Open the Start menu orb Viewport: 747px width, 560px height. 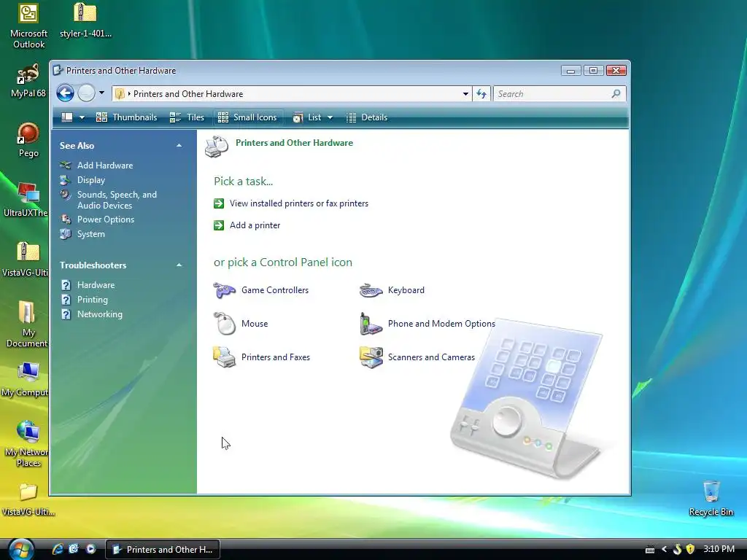pos(20,550)
